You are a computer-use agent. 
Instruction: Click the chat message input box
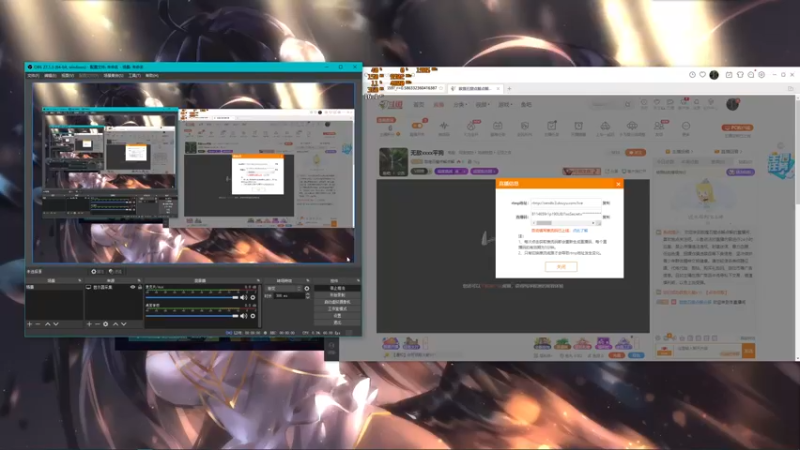708,351
